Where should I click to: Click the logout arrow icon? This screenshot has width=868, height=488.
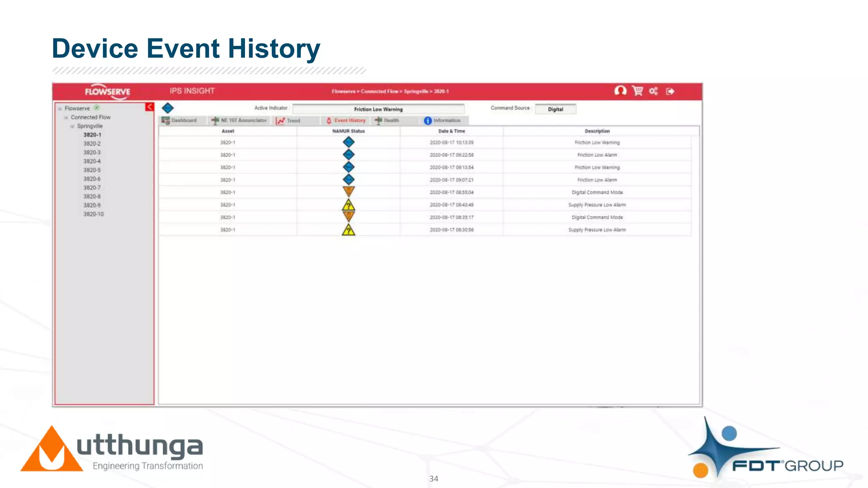coord(670,91)
